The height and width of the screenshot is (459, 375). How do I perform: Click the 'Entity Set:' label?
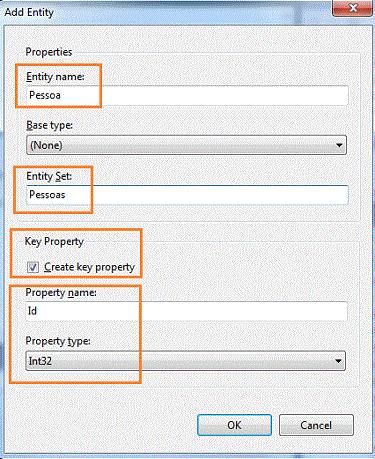coord(49,176)
